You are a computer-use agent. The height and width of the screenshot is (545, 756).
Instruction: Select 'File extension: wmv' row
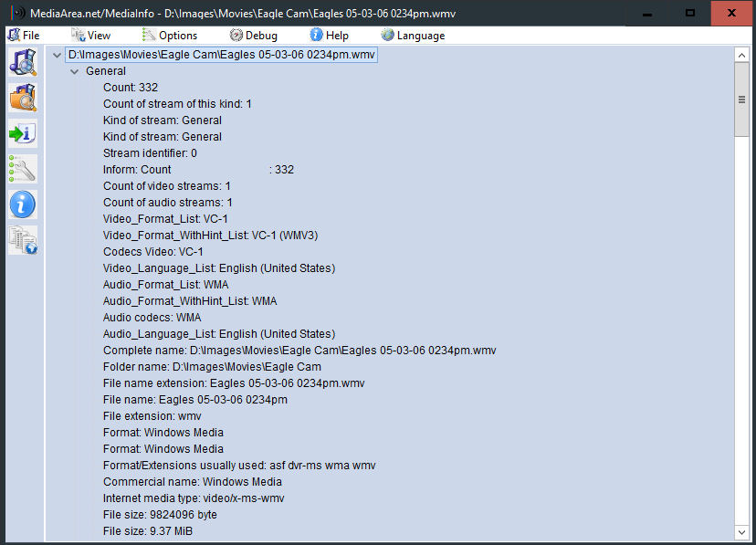(x=152, y=414)
